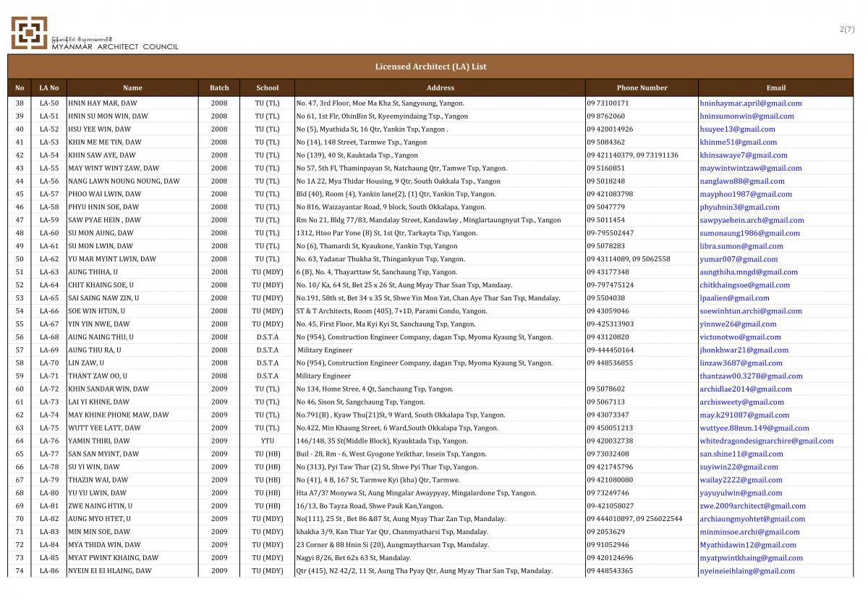Select name cell 'AUNG THIHA, U'

click(133, 272)
